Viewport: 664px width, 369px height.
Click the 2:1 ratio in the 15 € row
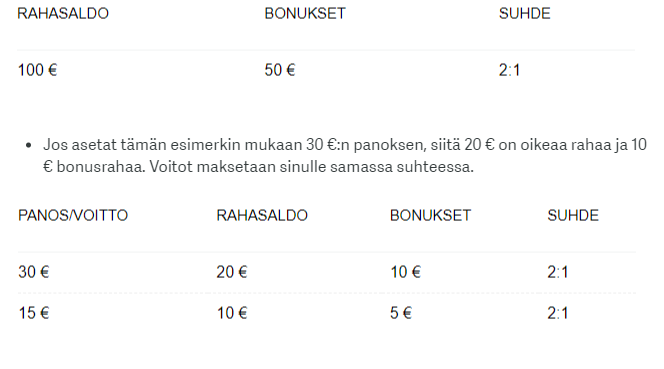pyautogui.click(x=558, y=313)
